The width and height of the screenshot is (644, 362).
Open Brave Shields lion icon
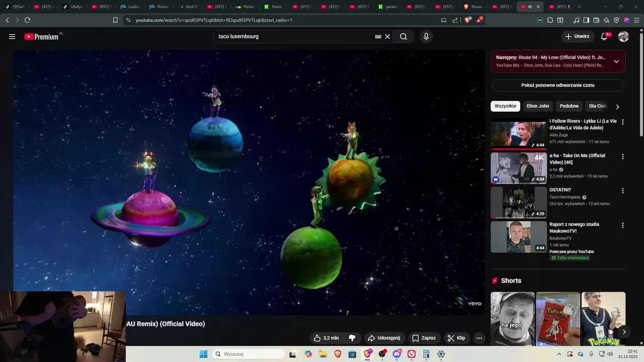tap(467, 20)
